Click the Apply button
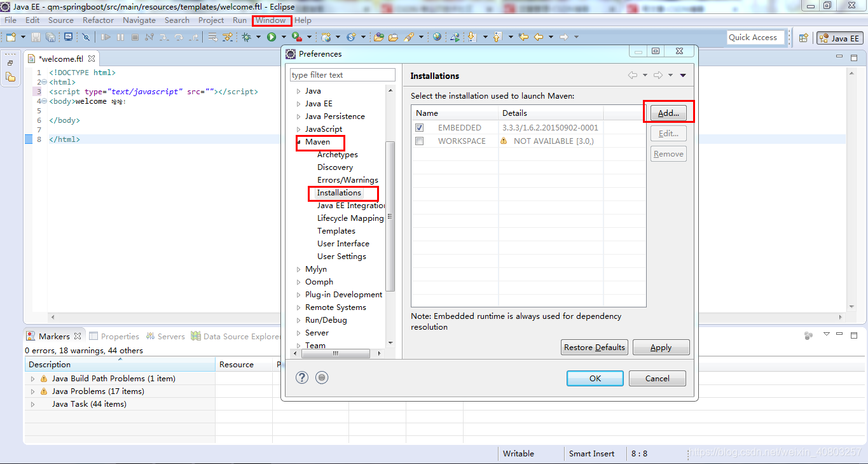Image resolution: width=868 pixels, height=464 pixels. click(x=661, y=348)
